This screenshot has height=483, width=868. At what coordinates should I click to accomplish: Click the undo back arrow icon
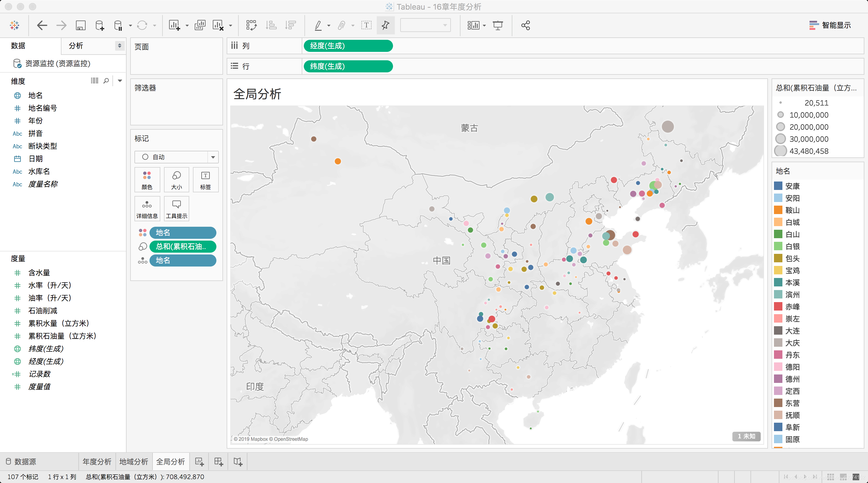point(42,25)
